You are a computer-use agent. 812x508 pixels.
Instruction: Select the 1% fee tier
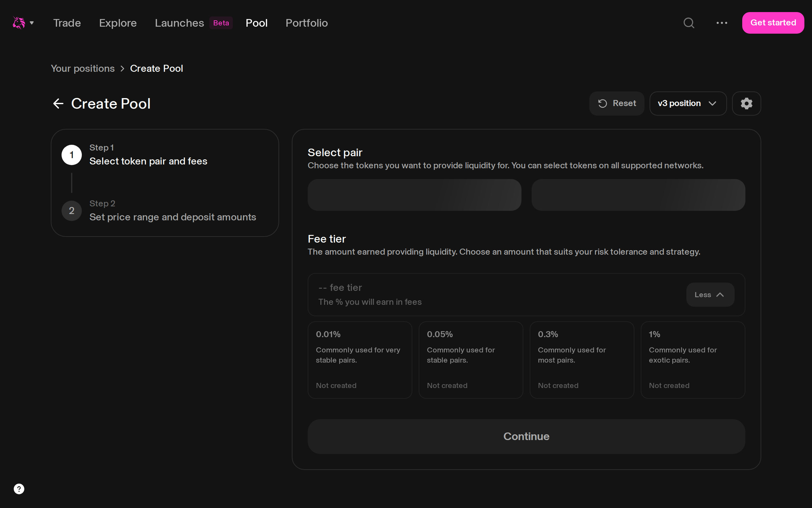click(693, 360)
